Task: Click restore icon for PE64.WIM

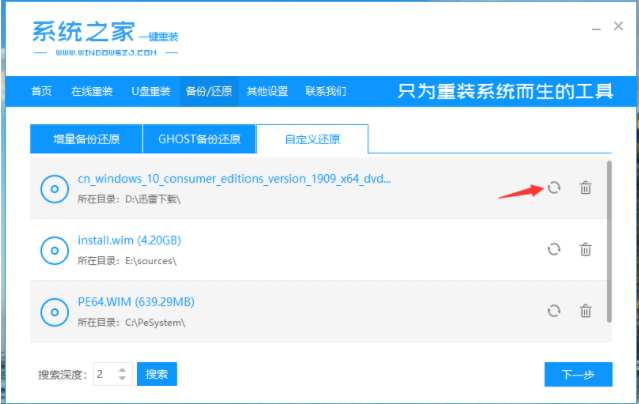Action: [x=553, y=311]
